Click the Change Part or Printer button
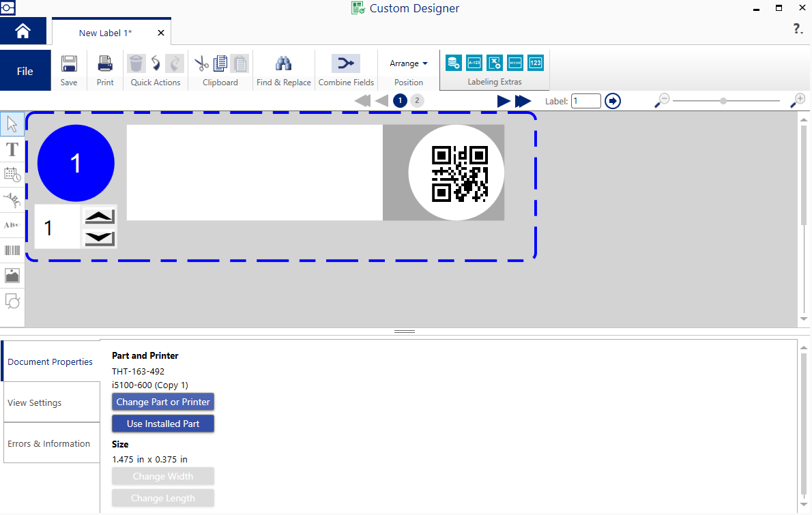This screenshot has width=812, height=515. pos(163,402)
